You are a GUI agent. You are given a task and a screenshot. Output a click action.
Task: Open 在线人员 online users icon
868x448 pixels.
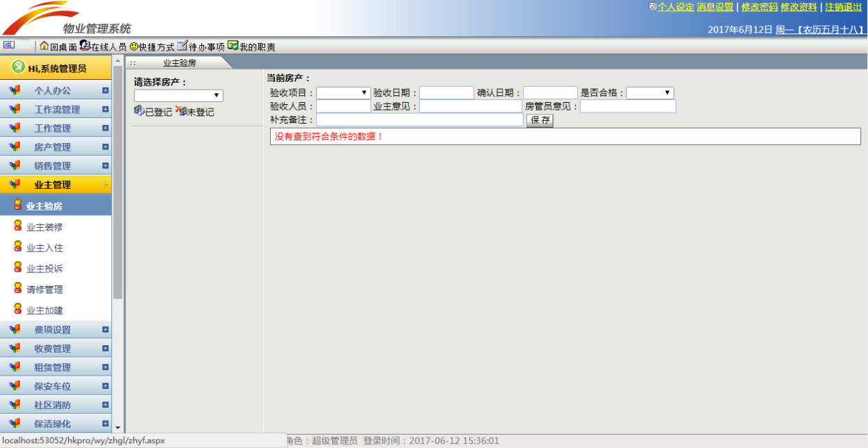85,46
